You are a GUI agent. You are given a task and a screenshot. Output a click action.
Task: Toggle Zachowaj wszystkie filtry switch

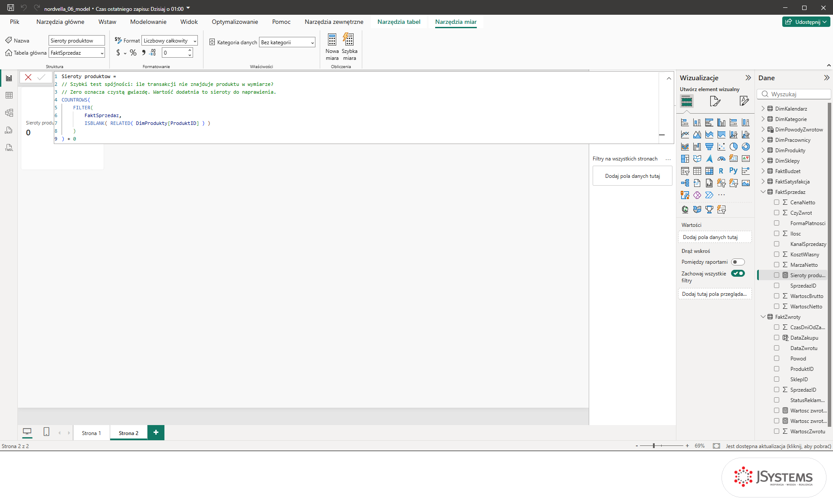(738, 273)
